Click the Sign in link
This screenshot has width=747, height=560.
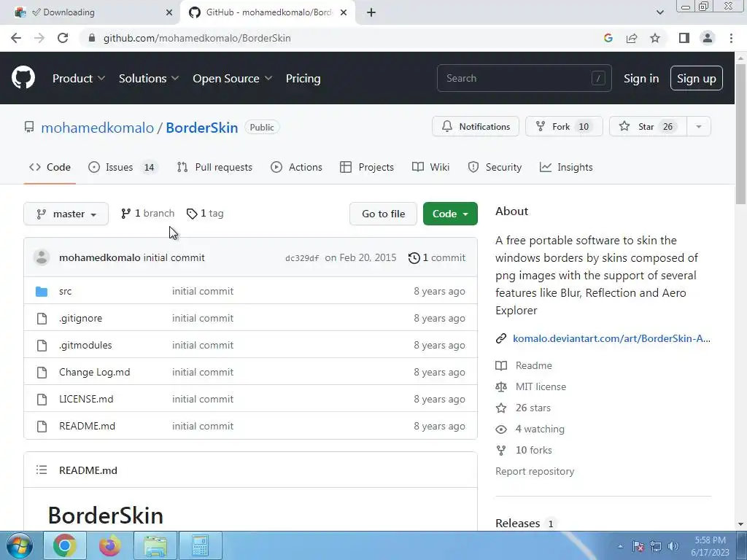(x=641, y=78)
